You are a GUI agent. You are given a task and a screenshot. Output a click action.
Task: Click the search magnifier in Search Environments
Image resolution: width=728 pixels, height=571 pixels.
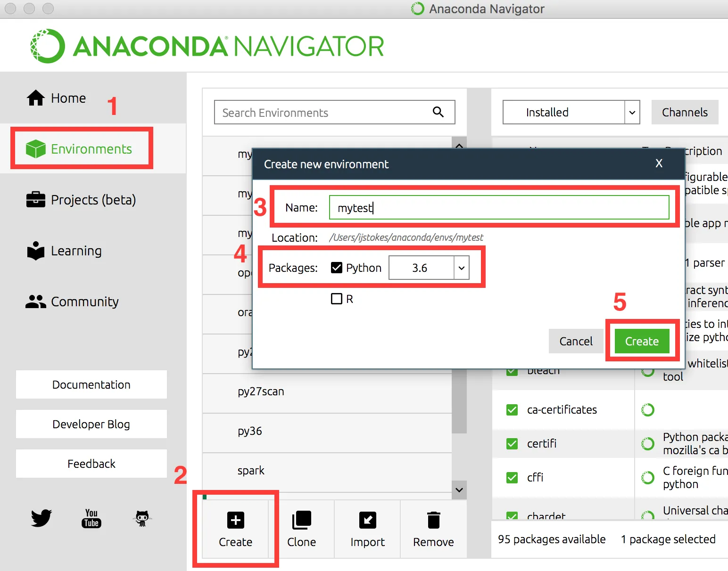tap(438, 112)
